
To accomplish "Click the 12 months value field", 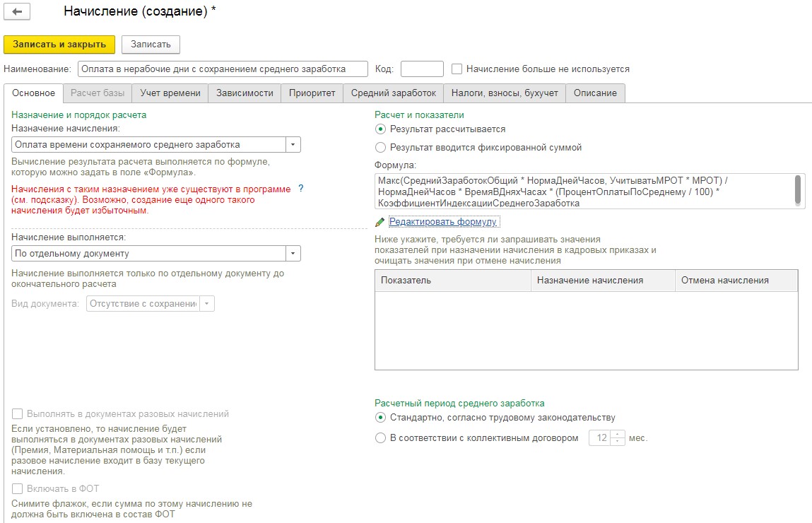I will click(601, 437).
